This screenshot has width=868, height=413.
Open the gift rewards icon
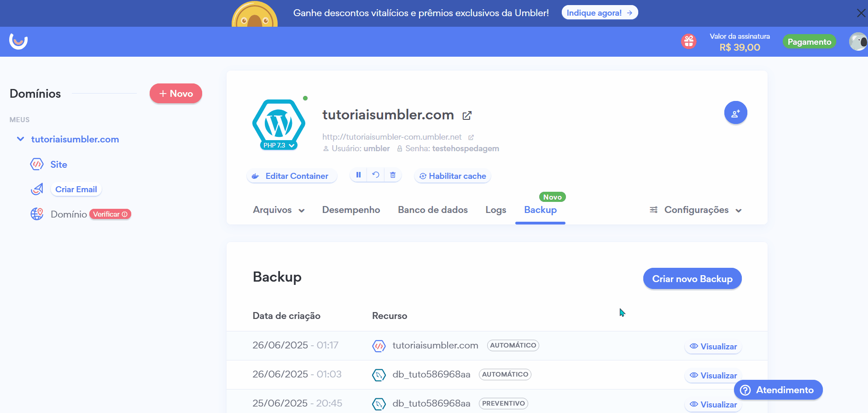point(689,41)
